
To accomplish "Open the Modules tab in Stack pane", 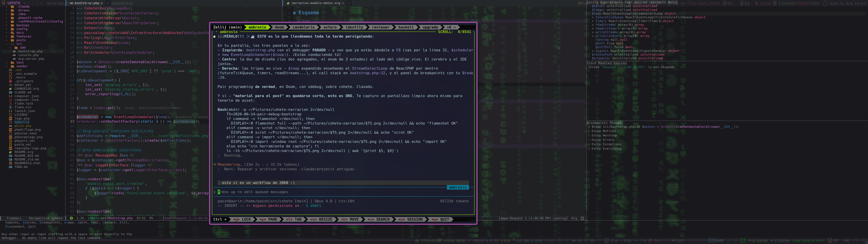I will pos(605,63).
